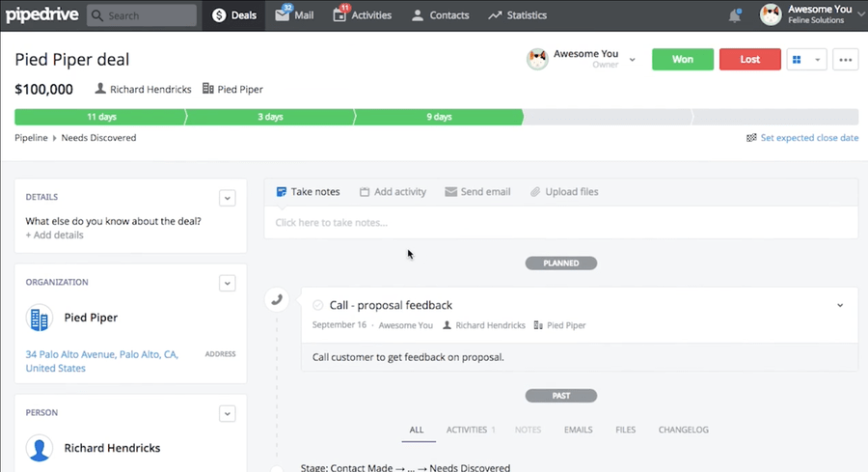Click the search magnifier icon
The width and height of the screenshot is (868, 472).
(x=97, y=15)
